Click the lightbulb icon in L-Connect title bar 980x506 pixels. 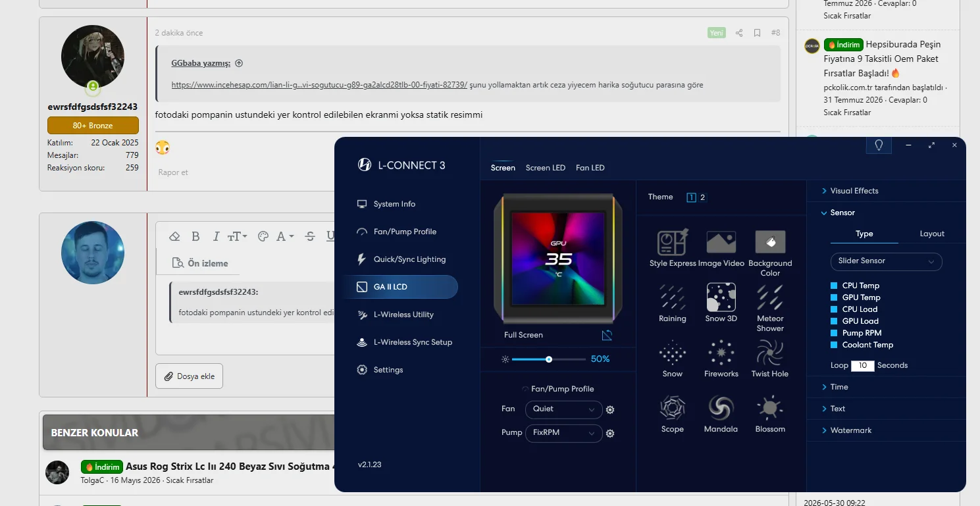tap(879, 145)
